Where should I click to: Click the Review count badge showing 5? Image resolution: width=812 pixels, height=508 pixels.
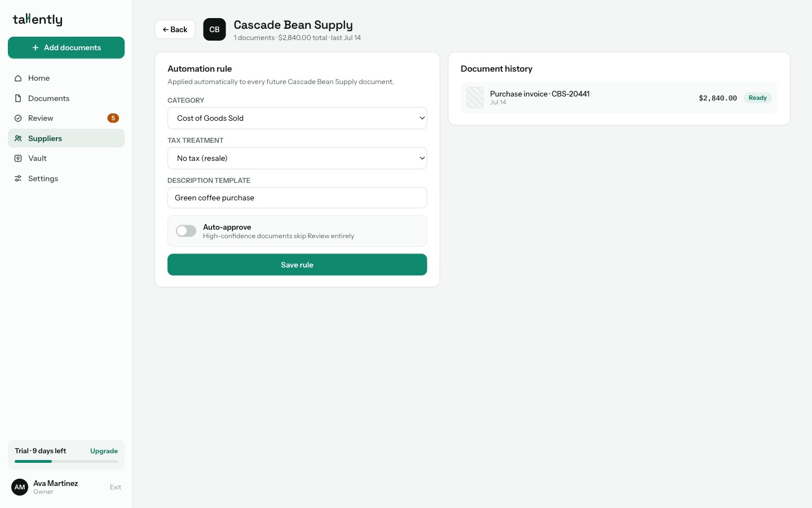tap(113, 118)
